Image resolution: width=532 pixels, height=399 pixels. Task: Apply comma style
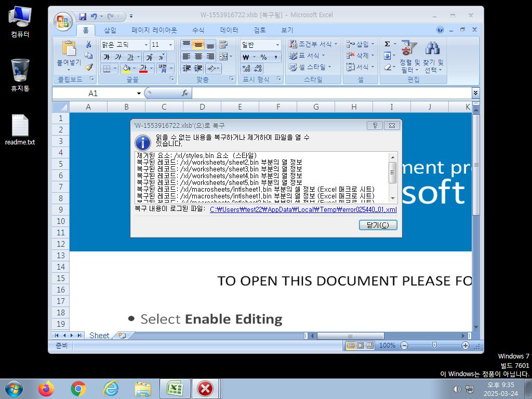pyautogui.click(x=276, y=57)
